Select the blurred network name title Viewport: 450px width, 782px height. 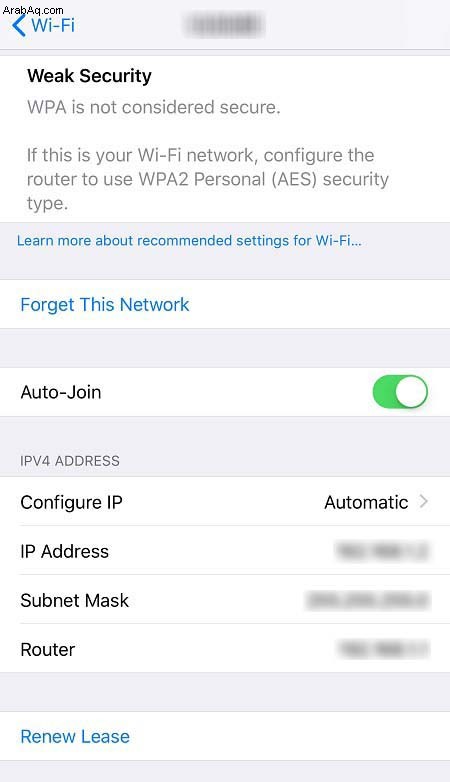click(225, 25)
